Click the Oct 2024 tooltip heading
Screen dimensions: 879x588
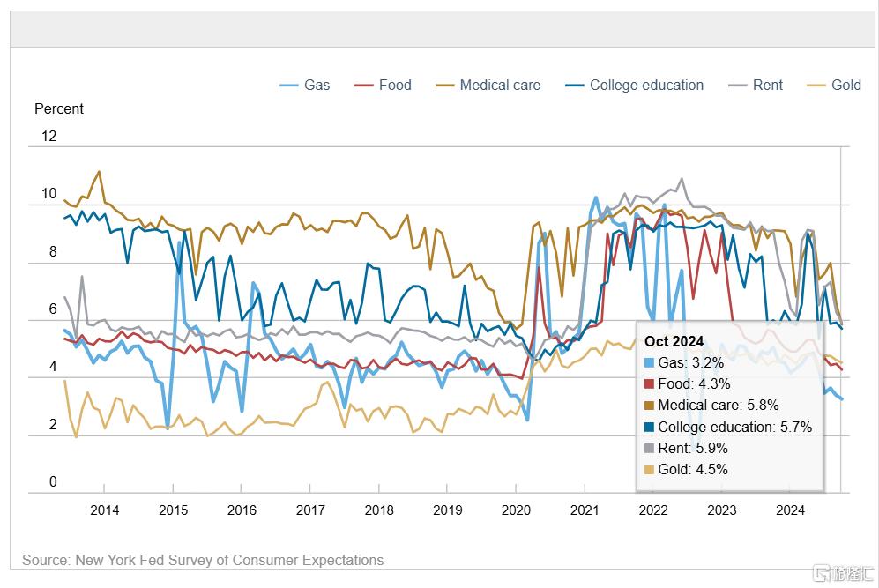click(x=674, y=341)
